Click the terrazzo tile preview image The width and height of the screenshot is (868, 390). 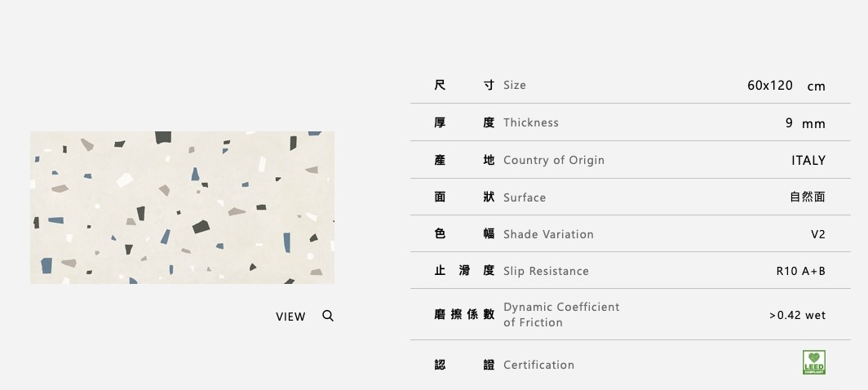[182, 207]
